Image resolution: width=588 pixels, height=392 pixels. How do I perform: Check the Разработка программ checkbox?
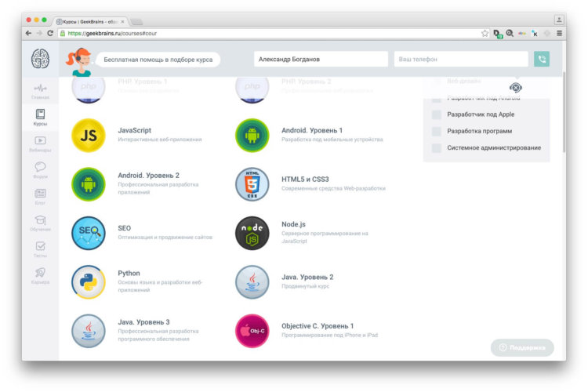click(x=437, y=131)
